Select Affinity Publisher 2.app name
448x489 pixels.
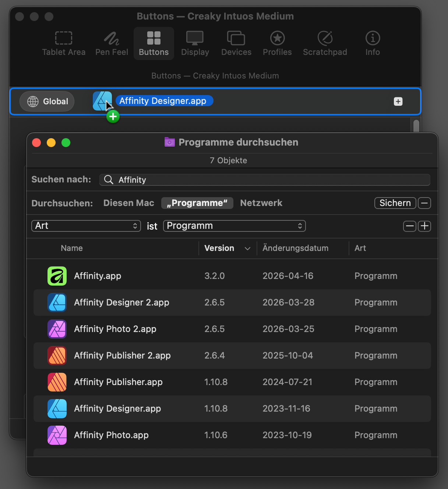point(123,356)
